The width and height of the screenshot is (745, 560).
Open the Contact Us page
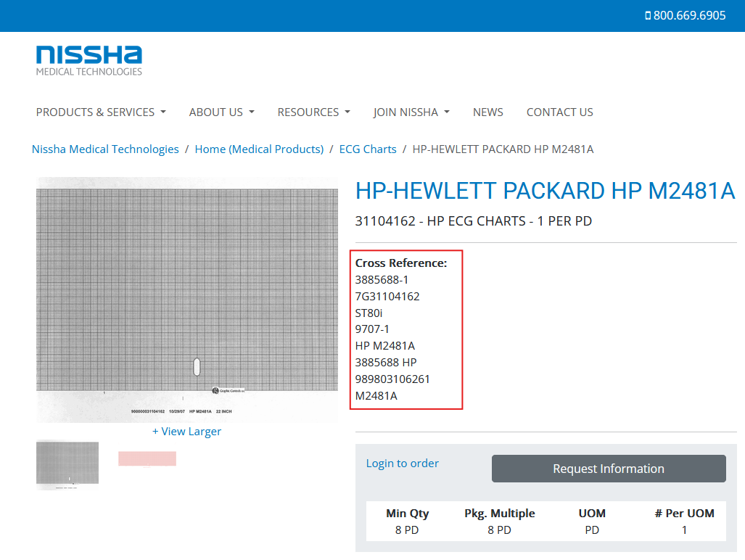click(x=560, y=112)
